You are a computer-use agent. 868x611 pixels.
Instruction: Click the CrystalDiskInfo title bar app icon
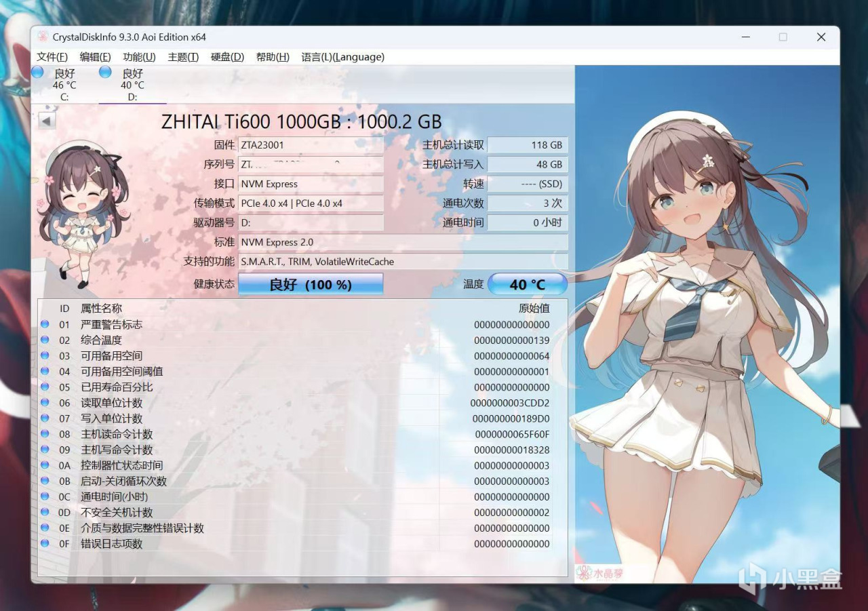click(43, 37)
